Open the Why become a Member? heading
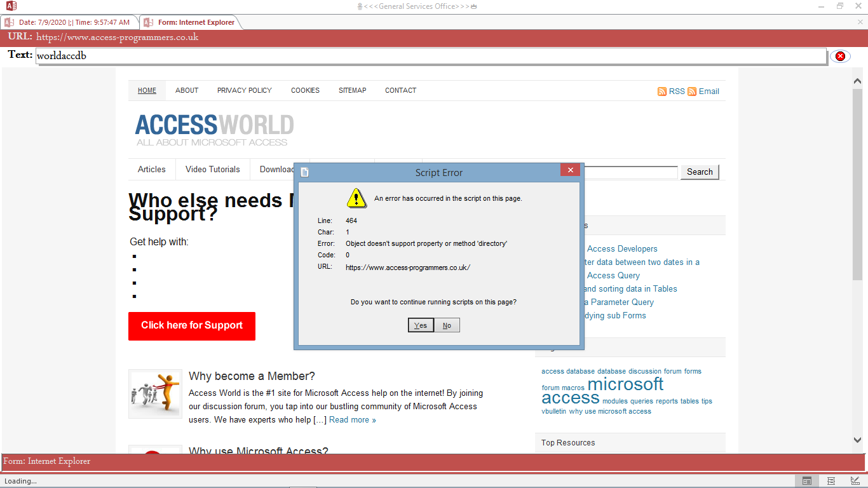Viewport: 868px width, 488px height. [252, 376]
